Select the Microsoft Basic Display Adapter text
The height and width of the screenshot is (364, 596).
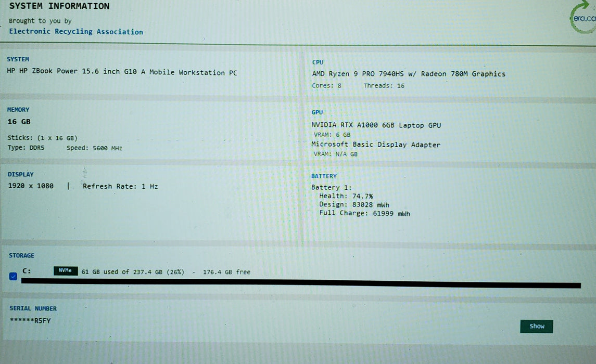coord(375,144)
